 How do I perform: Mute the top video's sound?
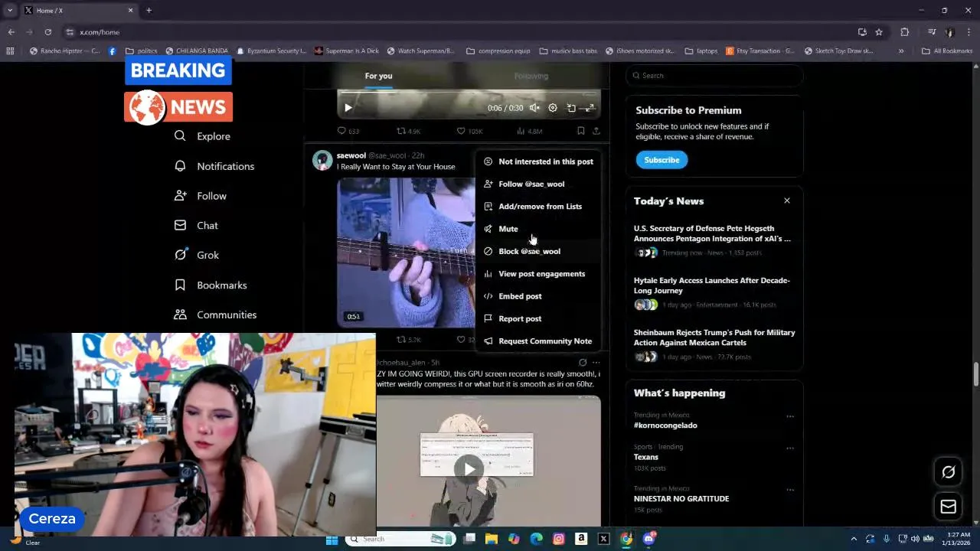[x=534, y=108]
